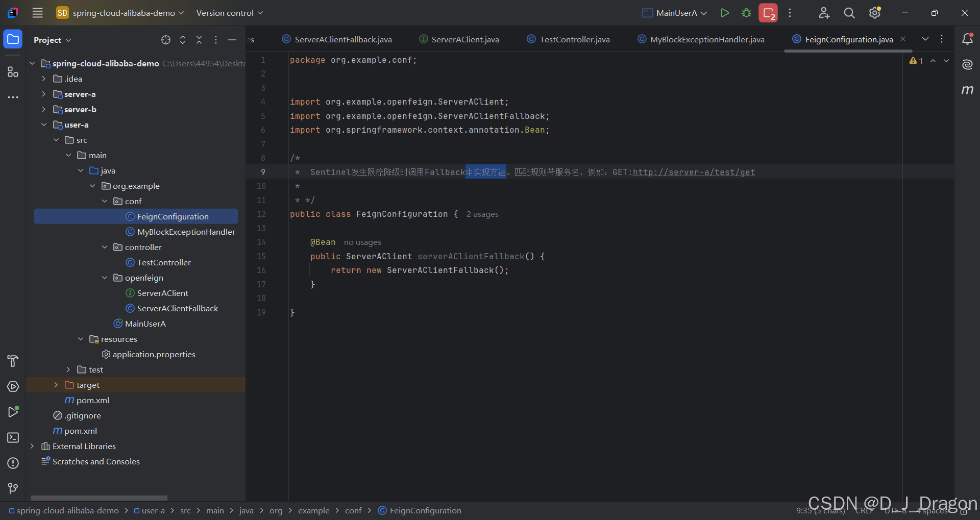980x520 pixels.
Task: Open Project panel options menu
Action: (216, 40)
